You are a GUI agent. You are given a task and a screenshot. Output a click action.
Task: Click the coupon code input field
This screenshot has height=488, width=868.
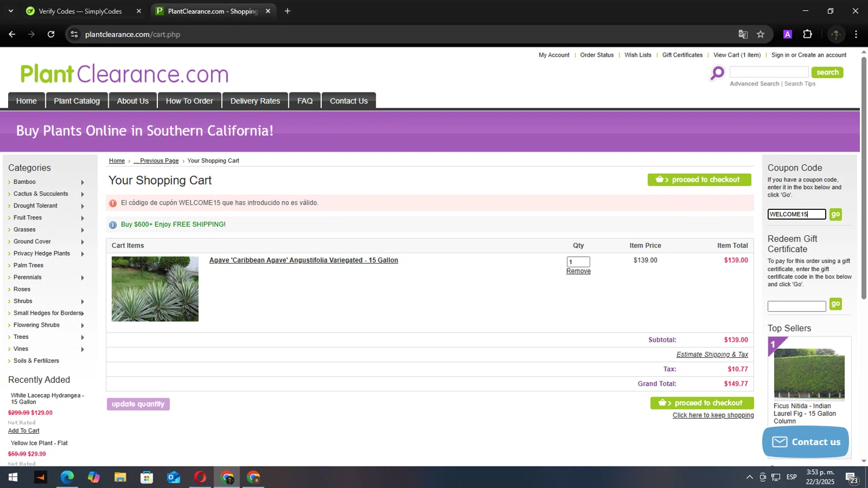coord(797,215)
